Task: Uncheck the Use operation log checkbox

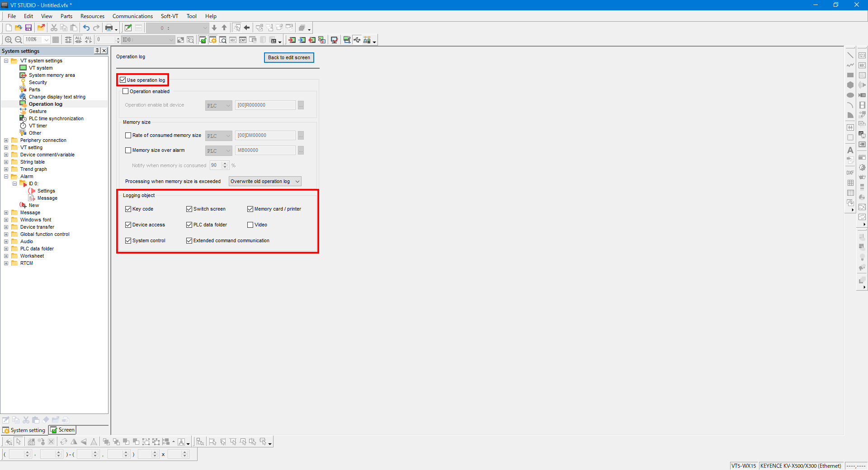Action: point(123,80)
